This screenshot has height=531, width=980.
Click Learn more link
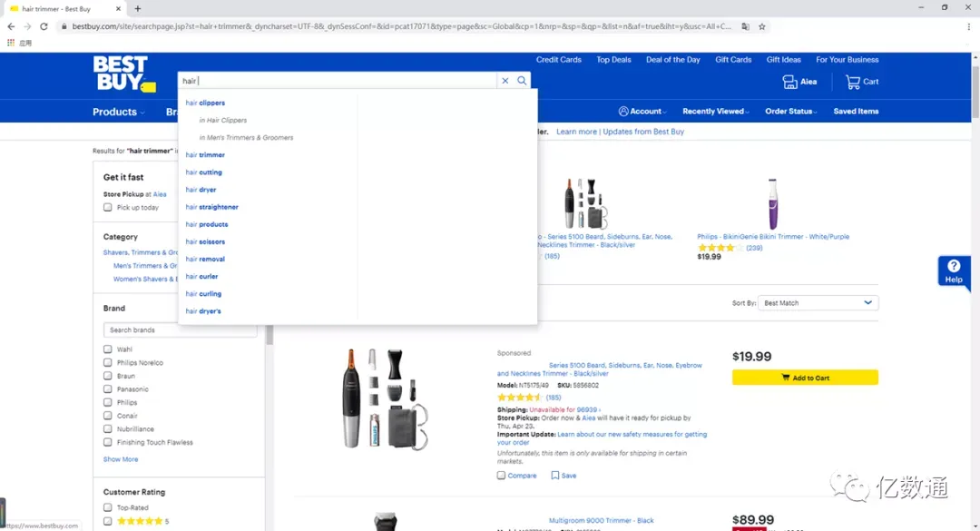pos(576,132)
